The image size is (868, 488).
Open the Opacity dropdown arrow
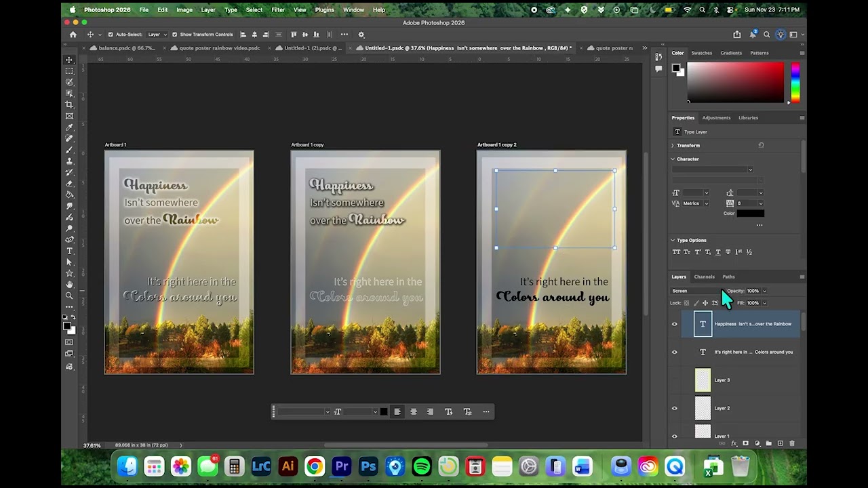(764, 291)
